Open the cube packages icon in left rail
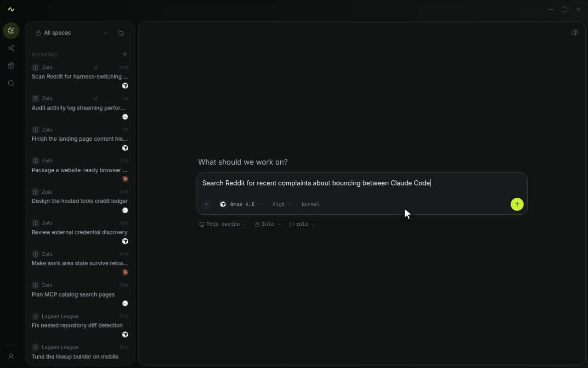This screenshot has width=588, height=368. (11, 66)
